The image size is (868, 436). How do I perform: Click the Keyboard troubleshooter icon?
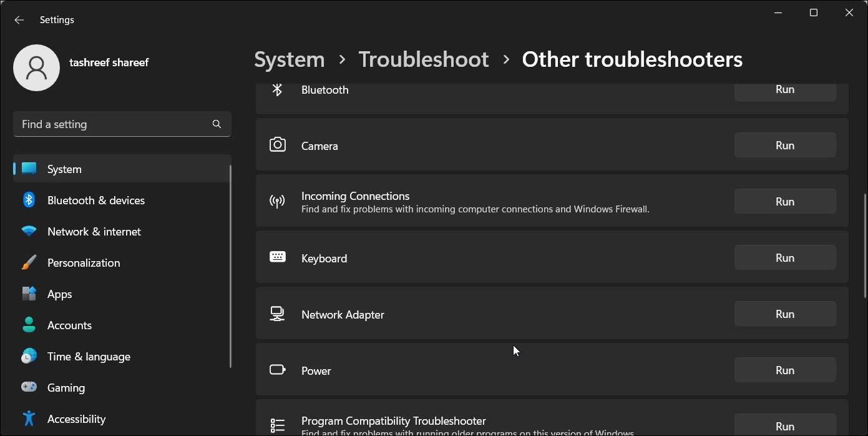pyautogui.click(x=277, y=256)
